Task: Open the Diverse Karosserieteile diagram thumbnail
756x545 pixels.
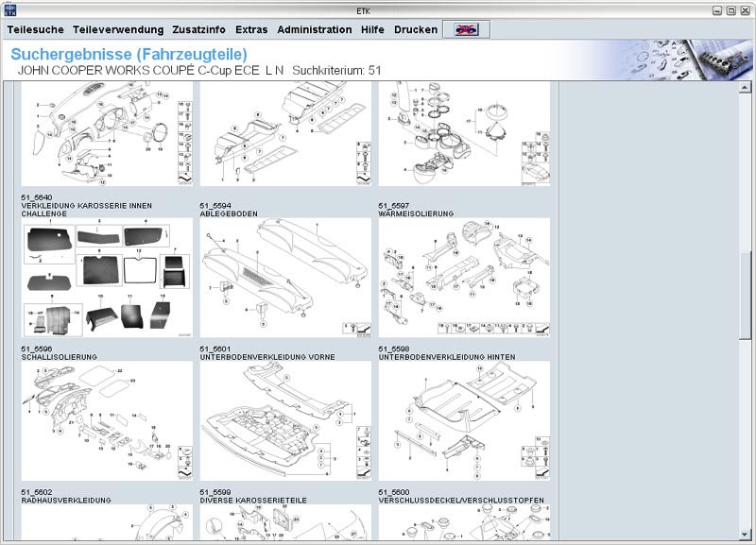Action: (x=285, y=523)
